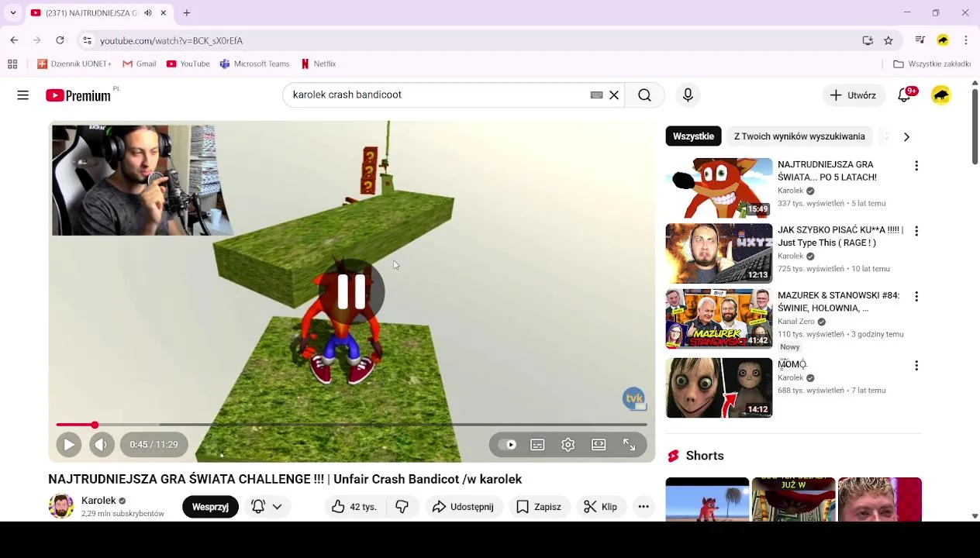Click the Wesprzyj join button
The height and width of the screenshot is (558, 980).
coord(210,507)
